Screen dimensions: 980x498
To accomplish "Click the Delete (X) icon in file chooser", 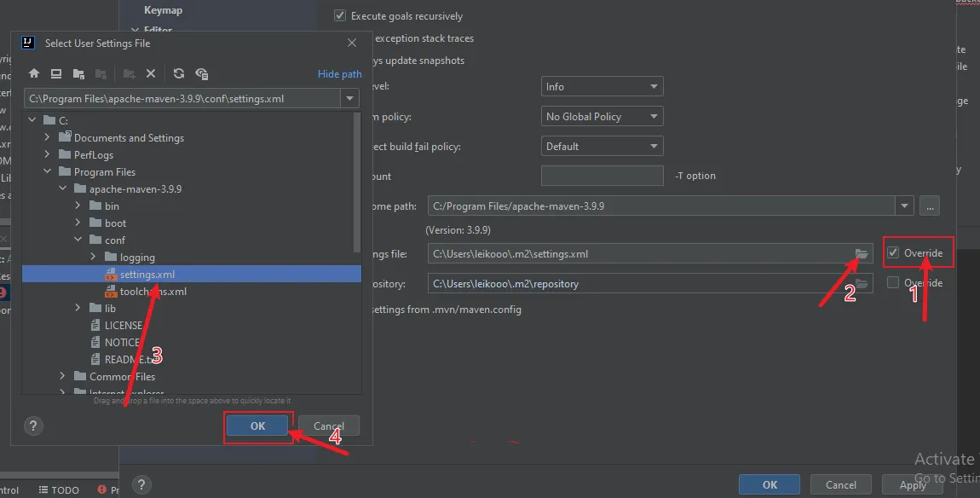I will [151, 74].
